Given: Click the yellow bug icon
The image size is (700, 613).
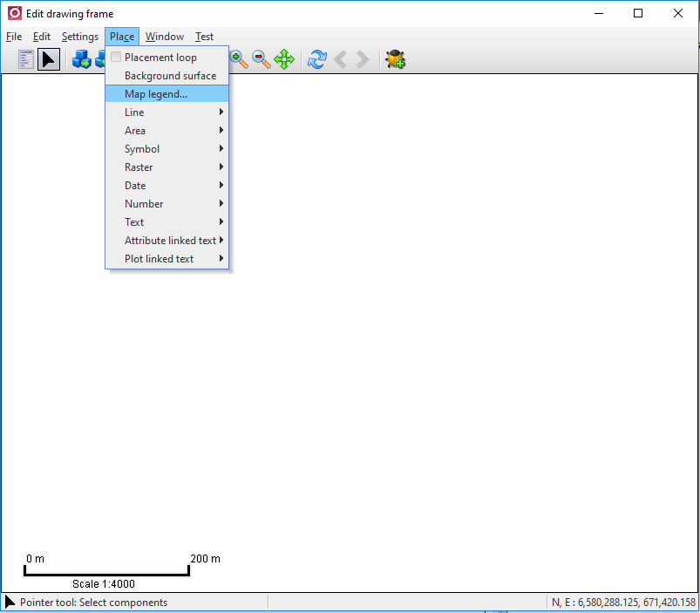Looking at the screenshot, I should (x=395, y=59).
